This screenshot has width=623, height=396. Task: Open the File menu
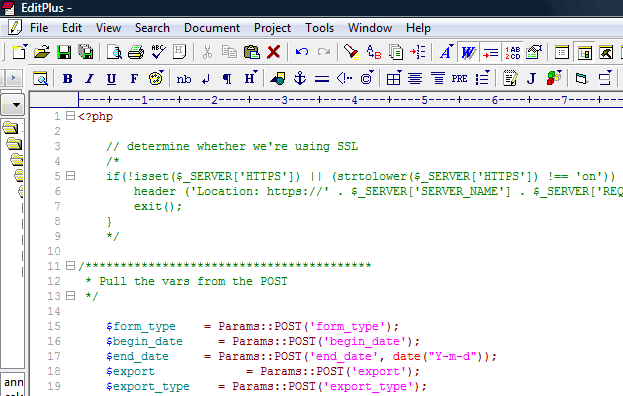pyautogui.click(x=39, y=28)
